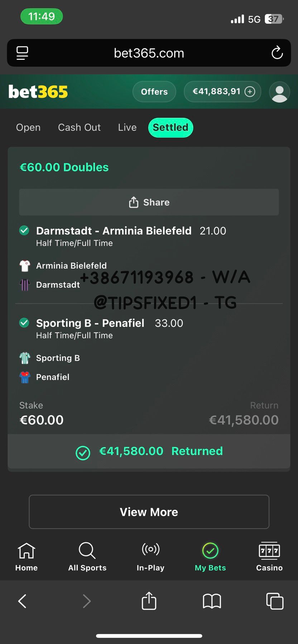This screenshot has width=298, height=644.
Task: Tap the Safari share icon
Action: [x=149, y=601]
